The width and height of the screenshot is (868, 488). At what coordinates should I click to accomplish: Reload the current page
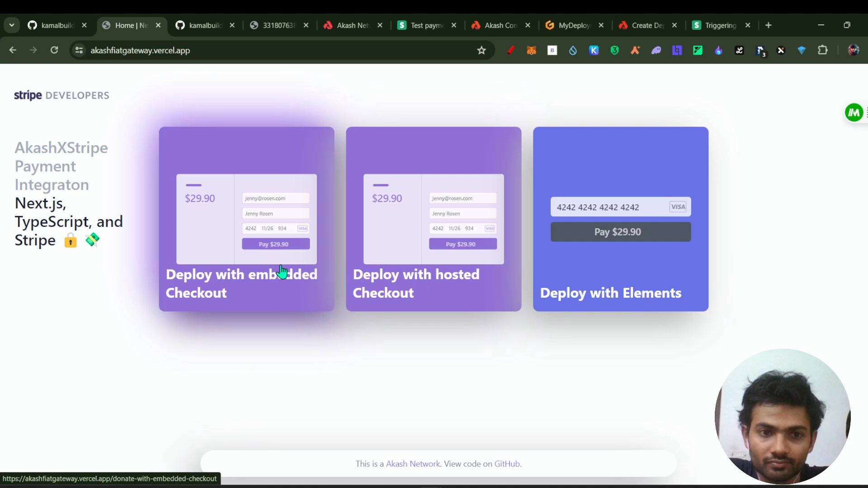click(x=54, y=50)
